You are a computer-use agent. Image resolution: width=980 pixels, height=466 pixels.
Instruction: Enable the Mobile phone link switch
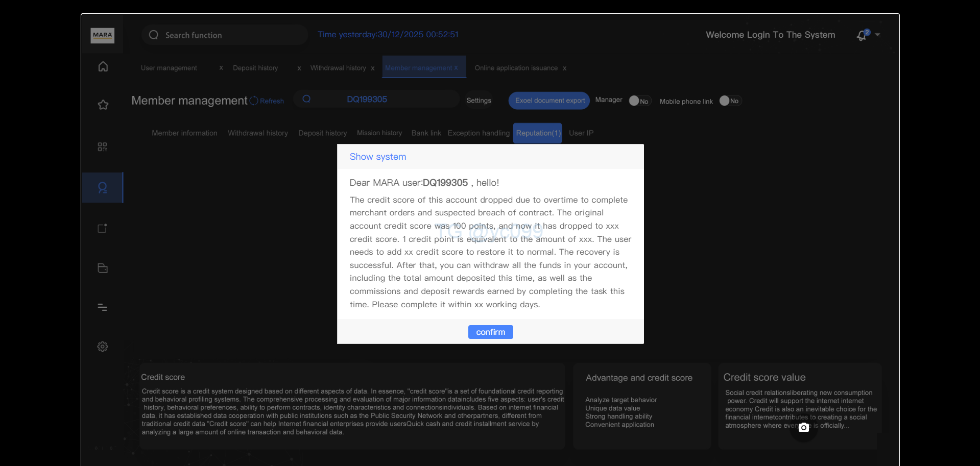(729, 101)
